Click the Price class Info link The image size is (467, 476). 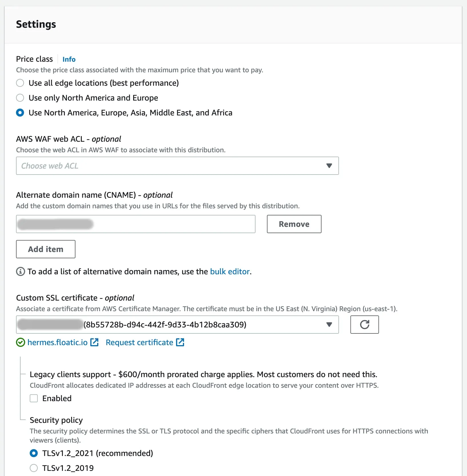[x=69, y=59]
